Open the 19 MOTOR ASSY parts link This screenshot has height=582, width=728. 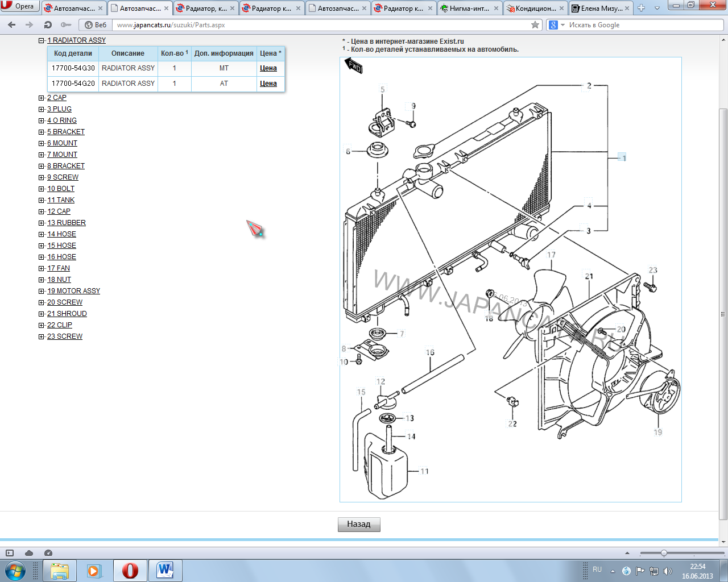coord(73,291)
